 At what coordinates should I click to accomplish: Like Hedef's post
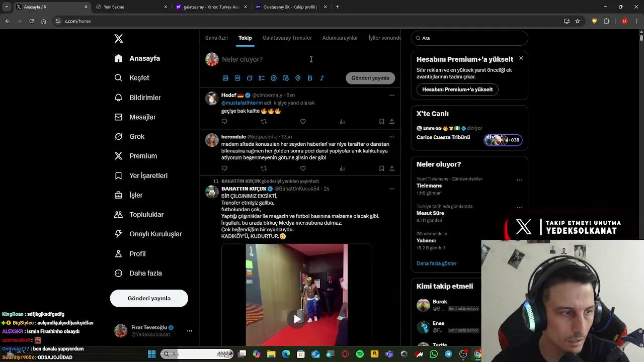click(x=303, y=121)
